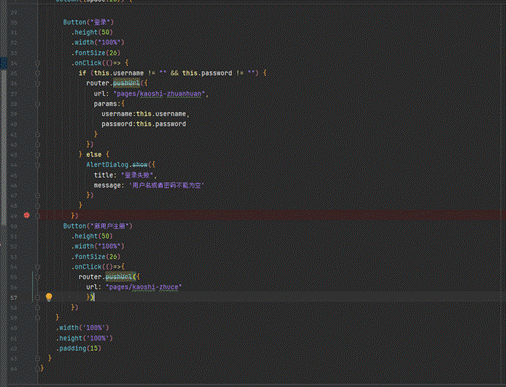Collapse the fold marker beside the else line
The width and height of the screenshot is (506, 387).
[37, 155]
